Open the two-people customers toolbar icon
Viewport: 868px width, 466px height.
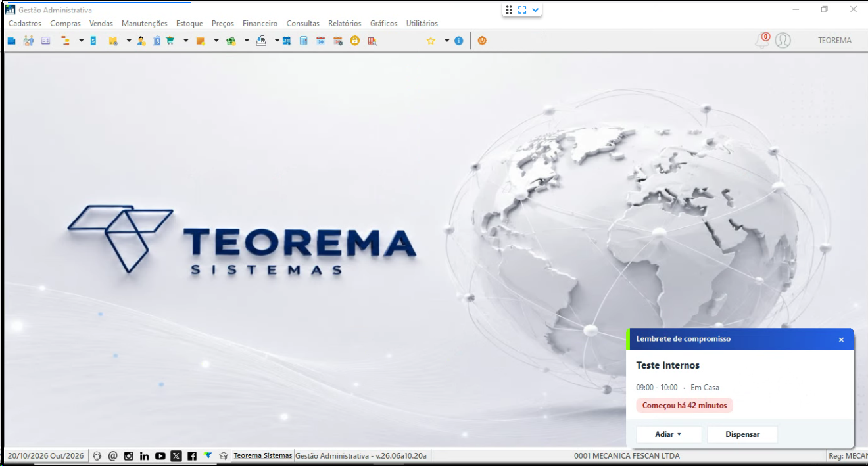(x=28, y=41)
